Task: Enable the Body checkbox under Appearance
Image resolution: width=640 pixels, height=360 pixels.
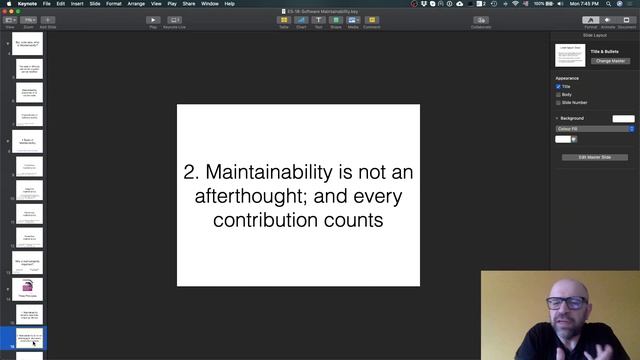Action: (558, 95)
